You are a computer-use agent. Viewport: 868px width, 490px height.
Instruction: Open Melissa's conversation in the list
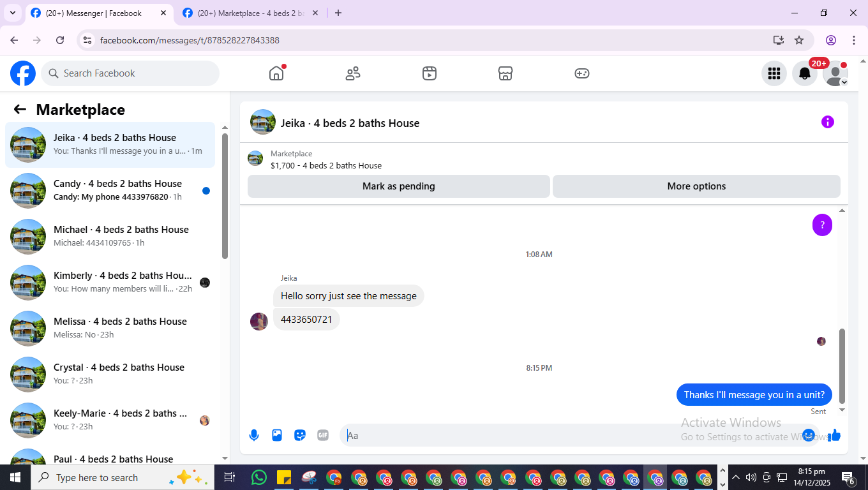[110, 329]
